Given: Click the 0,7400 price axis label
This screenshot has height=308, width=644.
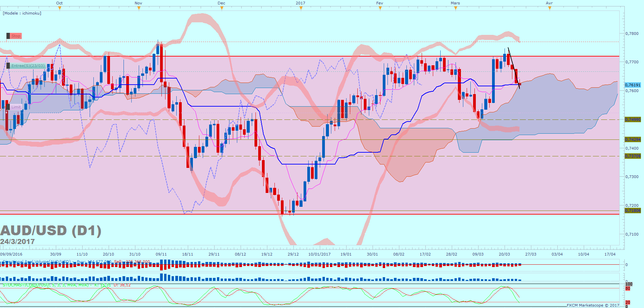Looking at the screenshot, I should click(x=632, y=148).
